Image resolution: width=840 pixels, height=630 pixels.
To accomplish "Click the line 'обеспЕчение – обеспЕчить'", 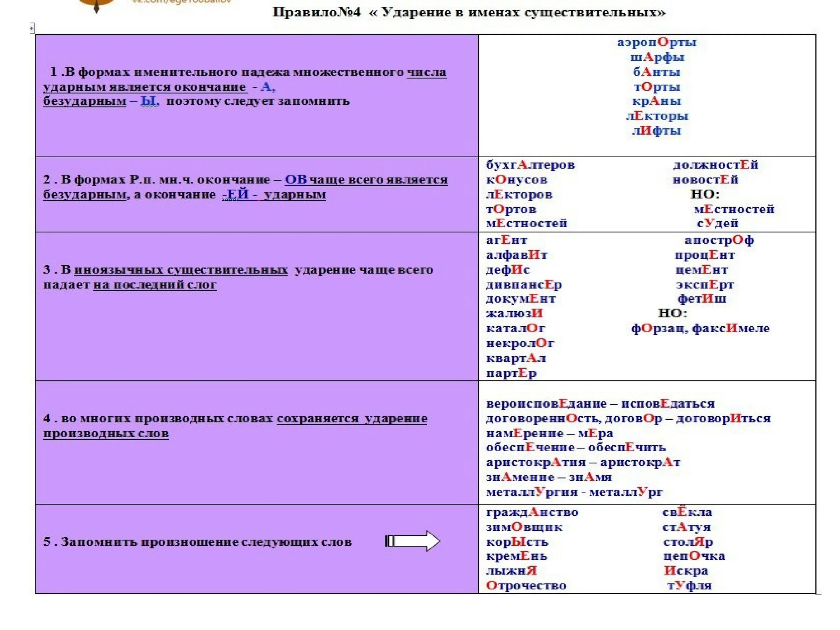I will coord(576,448).
